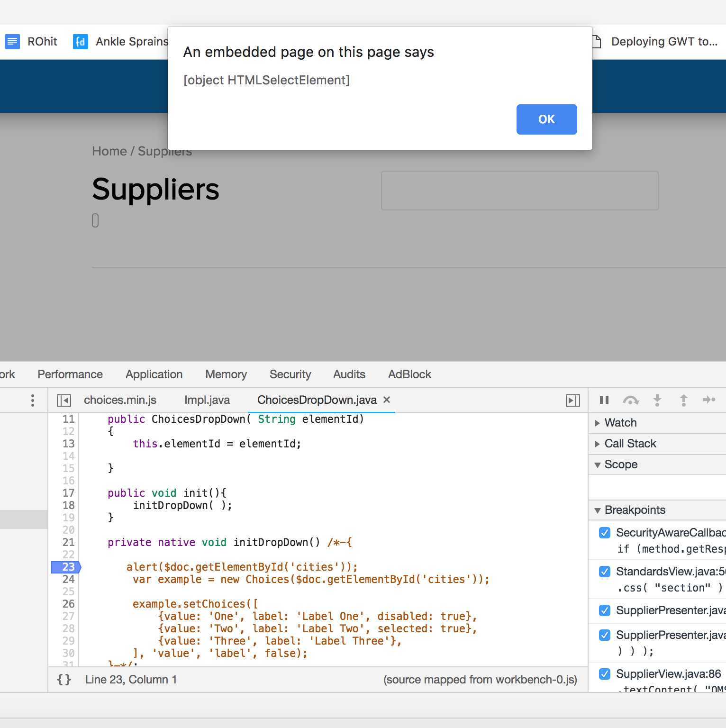Dismiss the alert dialog with OK
Screen dimensions: 726x728
click(x=546, y=119)
